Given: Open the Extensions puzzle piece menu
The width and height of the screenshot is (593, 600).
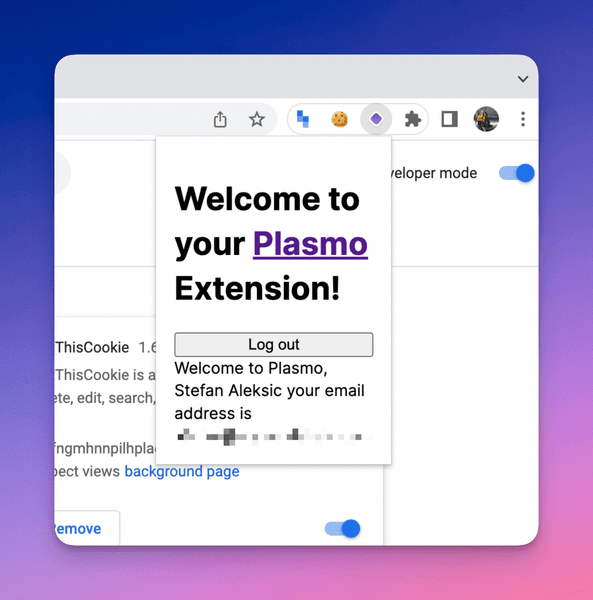Looking at the screenshot, I should [x=413, y=119].
